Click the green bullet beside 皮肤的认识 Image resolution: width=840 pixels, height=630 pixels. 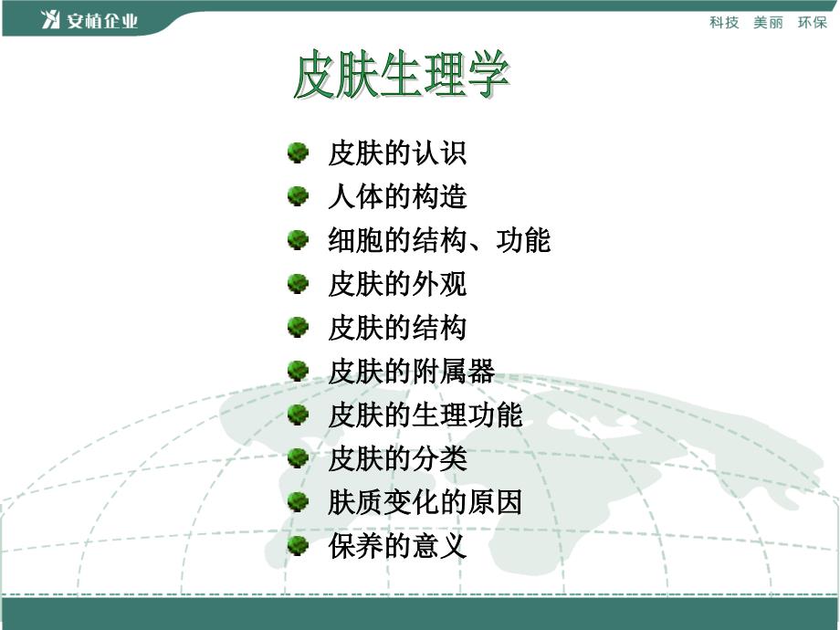coord(298,152)
